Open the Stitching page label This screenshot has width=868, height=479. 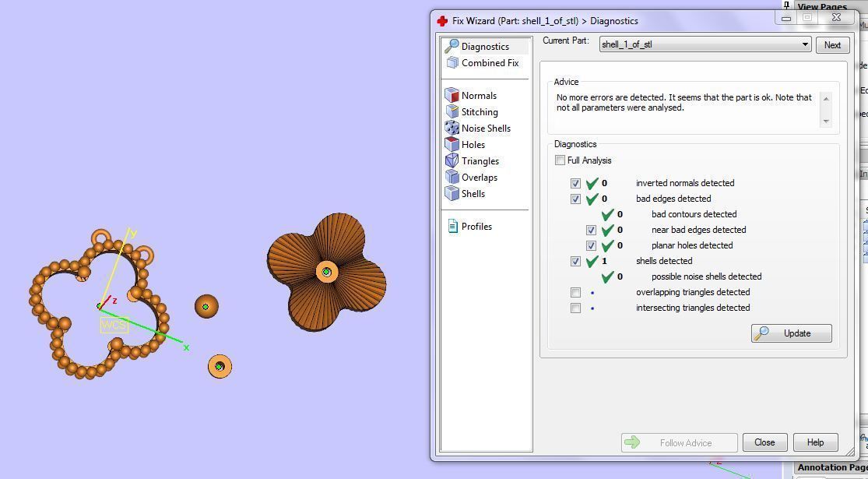coord(480,112)
